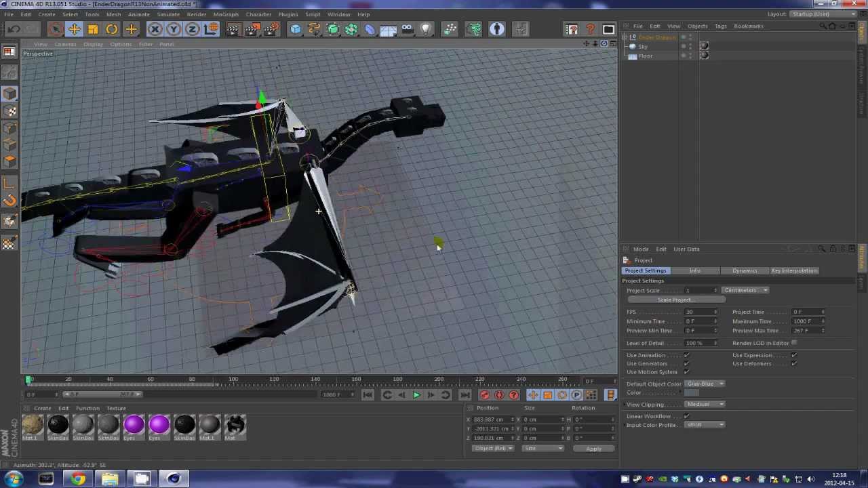Open Size mode dropdown in coordinates panel
This screenshot has width=868, height=488.
point(542,449)
